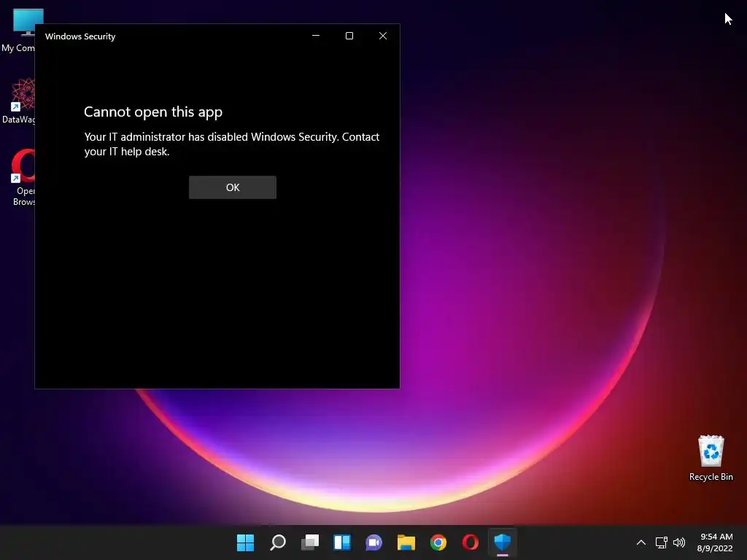Close the Windows Security window
Image resolution: width=747 pixels, height=560 pixels.
tap(382, 36)
